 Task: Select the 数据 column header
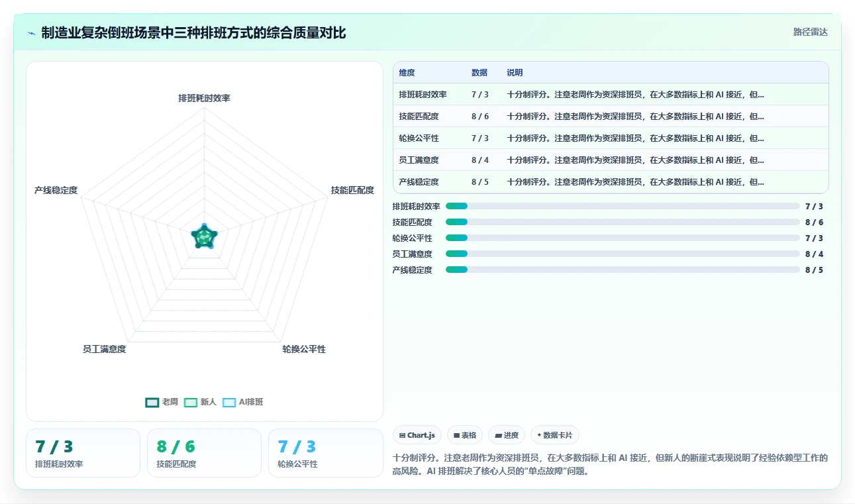[479, 73]
